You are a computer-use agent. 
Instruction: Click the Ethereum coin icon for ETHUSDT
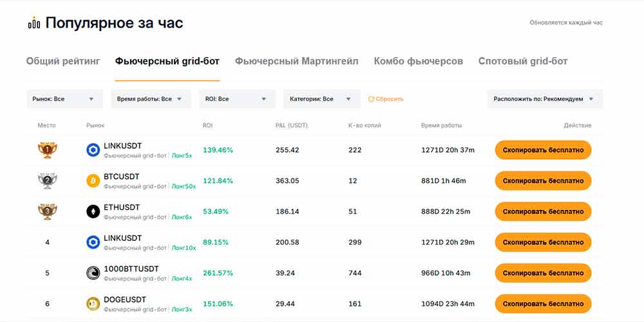tap(93, 211)
